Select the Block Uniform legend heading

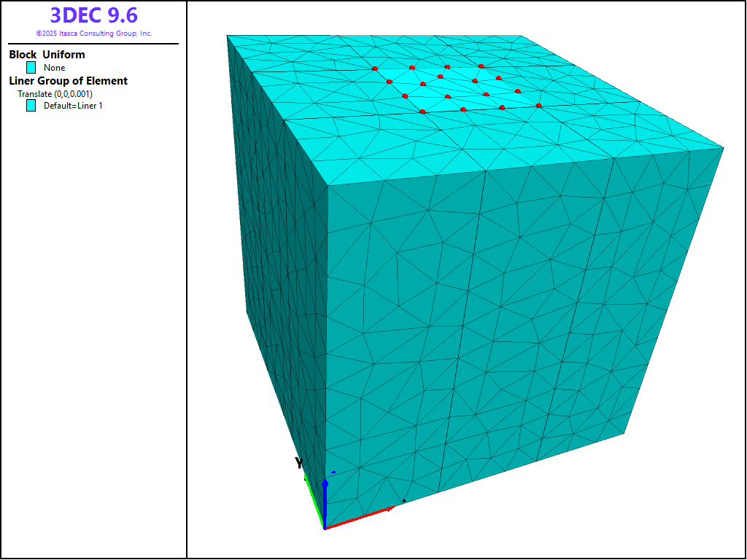click(x=47, y=55)
